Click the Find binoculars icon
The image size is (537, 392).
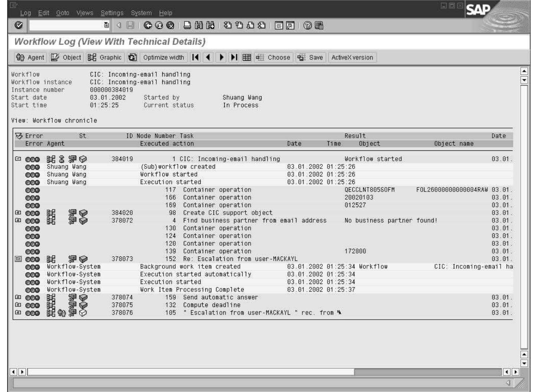coord(199,26)
